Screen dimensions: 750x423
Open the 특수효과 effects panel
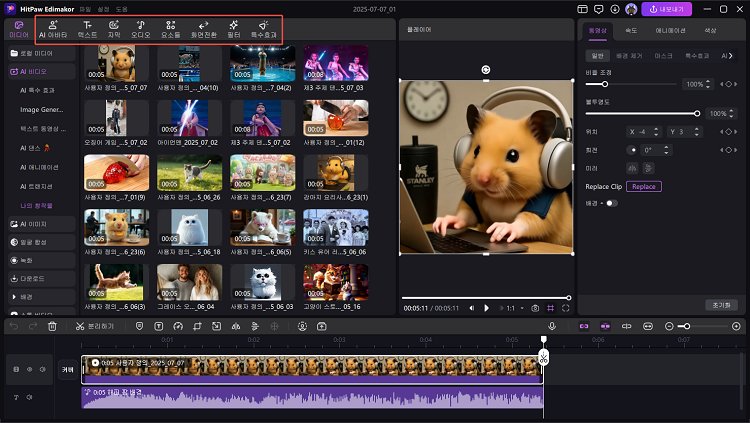click(264, 30)
